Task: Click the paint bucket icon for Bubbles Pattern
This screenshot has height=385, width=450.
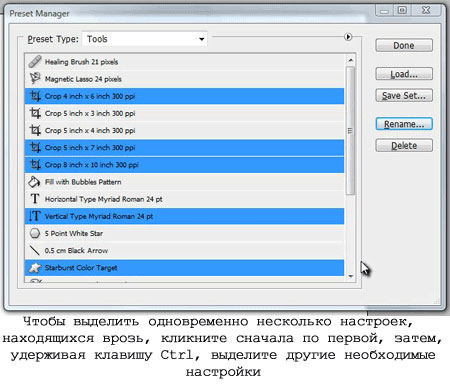Action: (34, 182)
